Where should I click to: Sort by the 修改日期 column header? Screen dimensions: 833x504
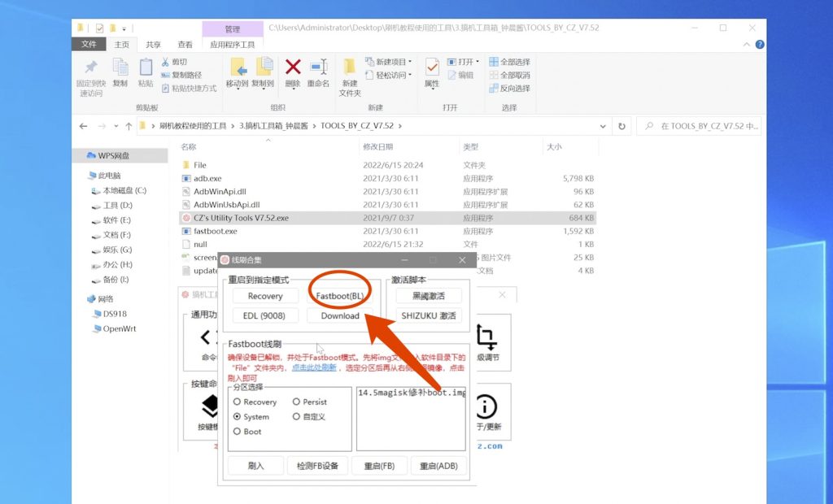377,146
